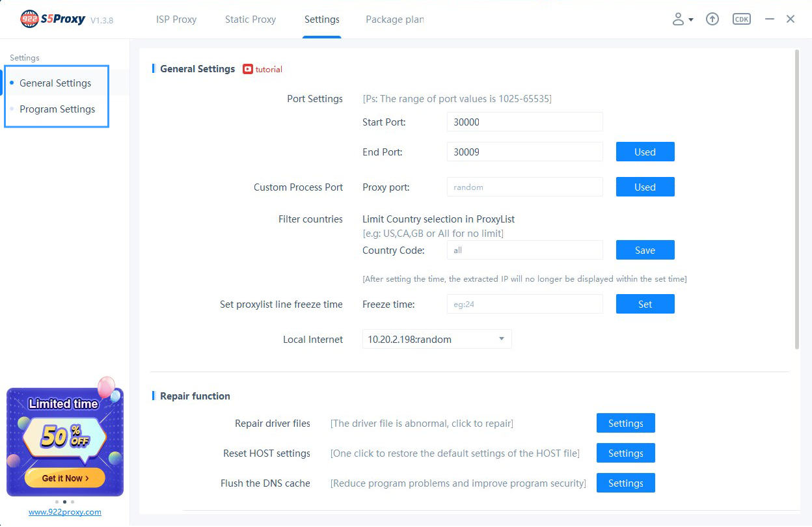This screenshot has height=527, width=812.
Task: Expand the account dropdown arrow
Action: (x=691, y=20)
